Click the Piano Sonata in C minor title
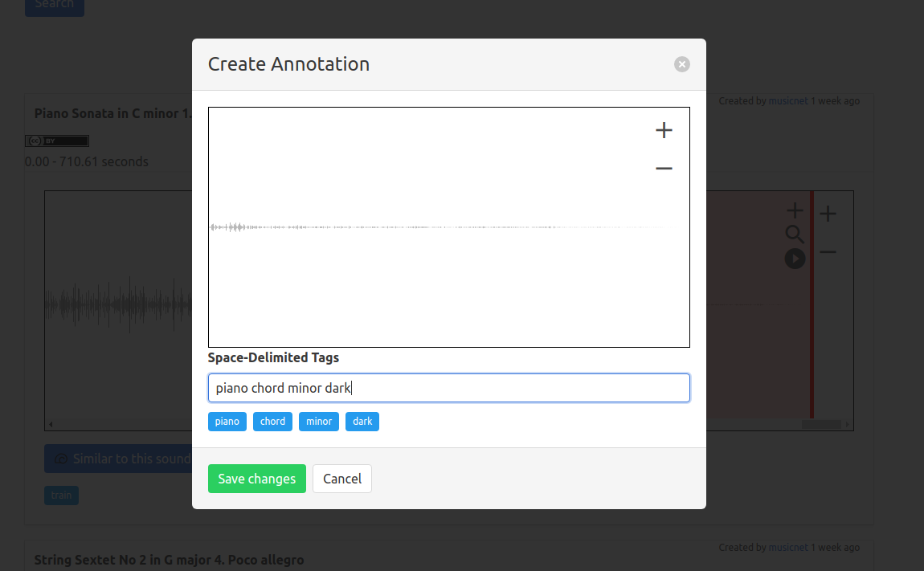Screen dimensions: 924x571 point(113,113)
